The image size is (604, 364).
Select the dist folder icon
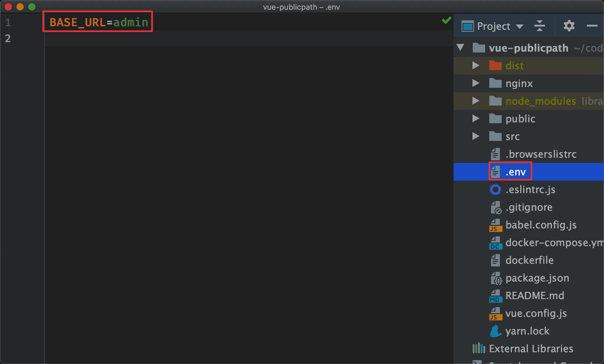coord(495,65)
